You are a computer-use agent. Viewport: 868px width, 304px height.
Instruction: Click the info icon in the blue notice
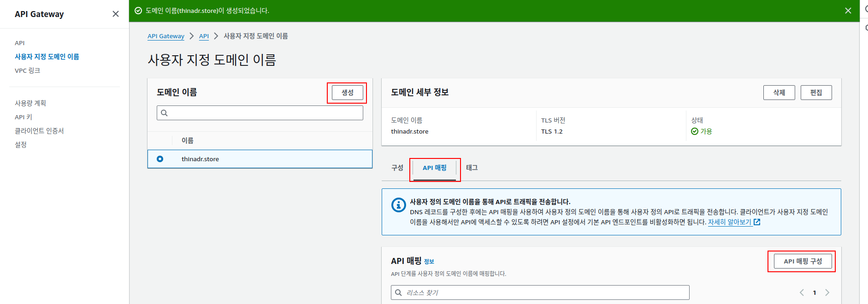coord(398,205)
